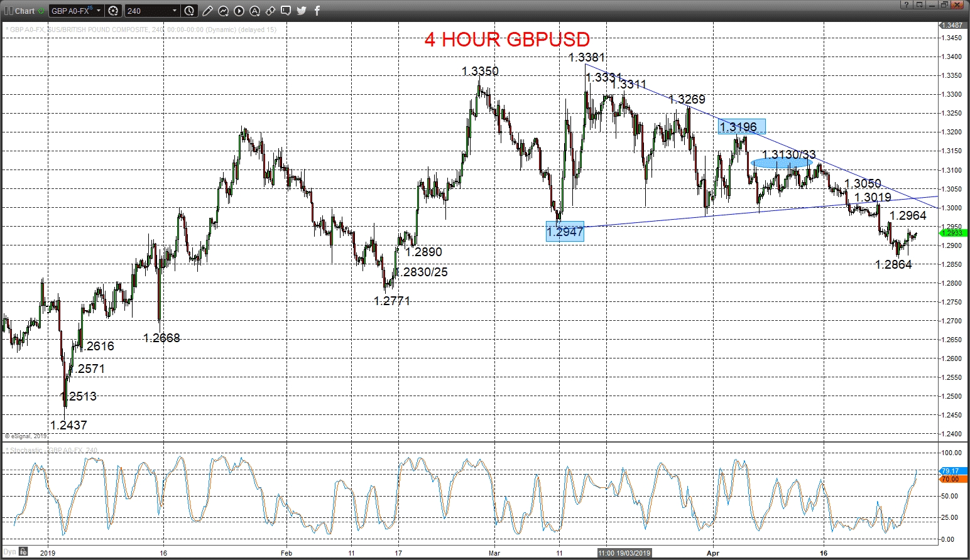Open the symbol settings gear dropdown

(x=114, y=11)
